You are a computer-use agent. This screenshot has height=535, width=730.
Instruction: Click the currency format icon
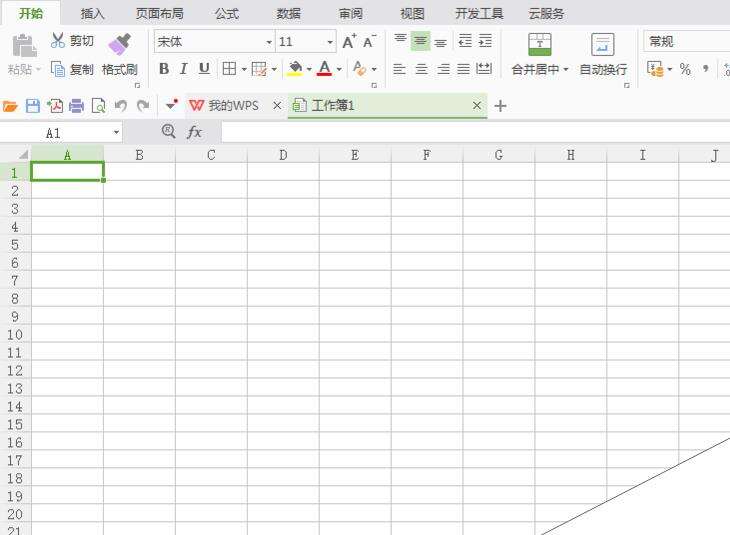coord(655,69)
